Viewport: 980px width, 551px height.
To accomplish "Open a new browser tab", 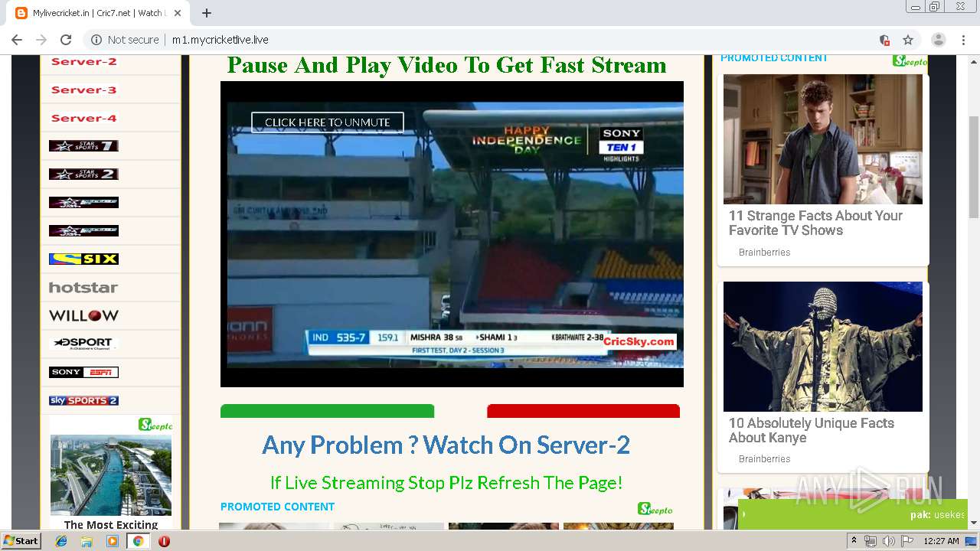I will (x=207, y=13).
